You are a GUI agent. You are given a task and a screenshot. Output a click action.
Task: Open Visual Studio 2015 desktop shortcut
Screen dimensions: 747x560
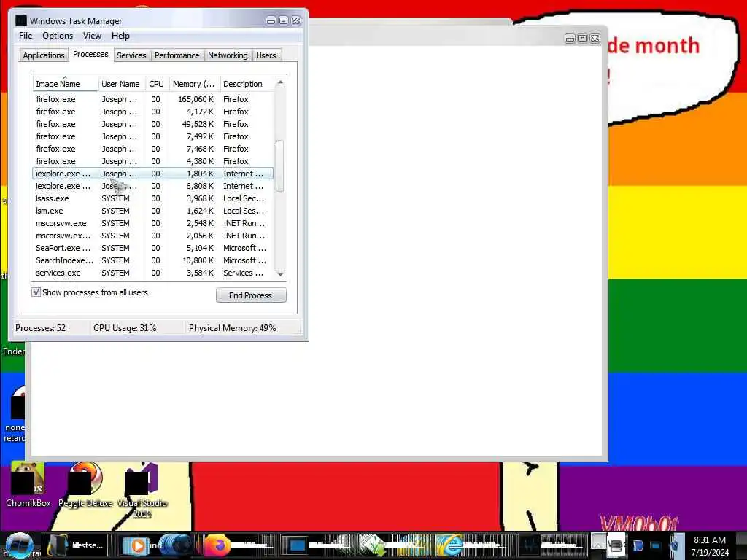tap(142, 491)
